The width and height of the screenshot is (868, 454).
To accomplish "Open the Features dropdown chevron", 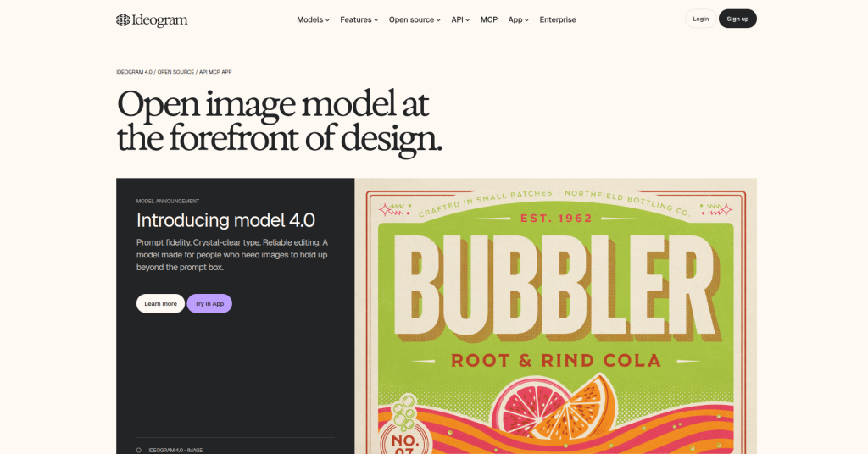I will pyautogui.click(x=376, y=20).
